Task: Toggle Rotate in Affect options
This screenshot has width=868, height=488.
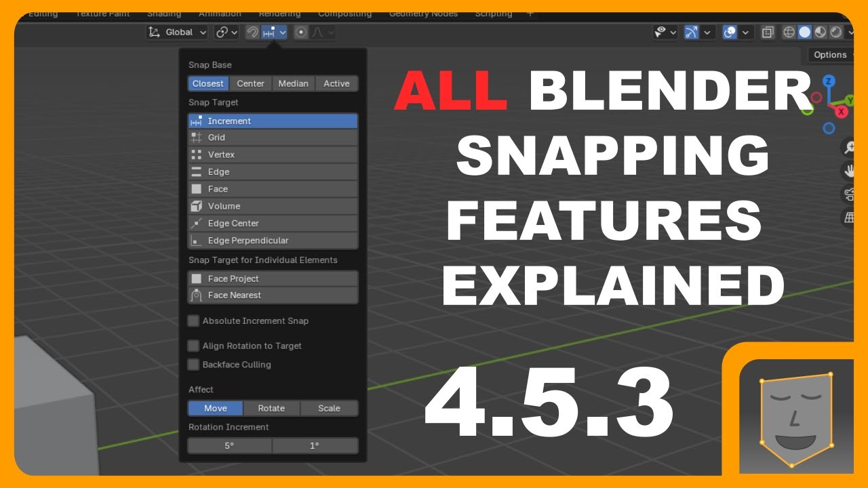Action: coord(271,408)
